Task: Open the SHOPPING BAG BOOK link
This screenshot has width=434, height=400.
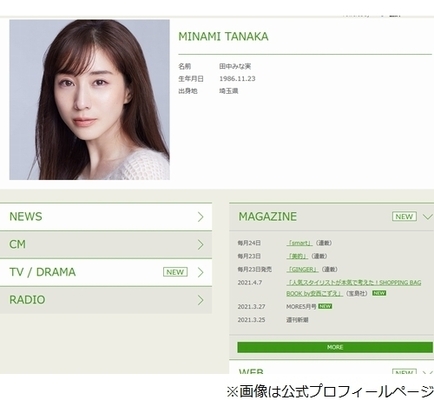Action: [x=354, y=288]
